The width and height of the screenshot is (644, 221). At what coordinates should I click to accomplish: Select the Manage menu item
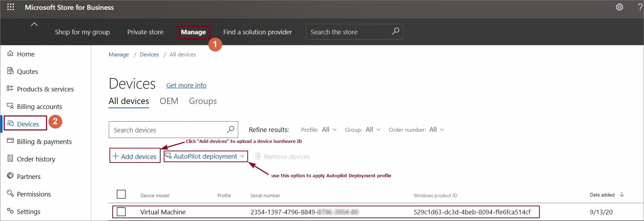click(x=193, y=32)
